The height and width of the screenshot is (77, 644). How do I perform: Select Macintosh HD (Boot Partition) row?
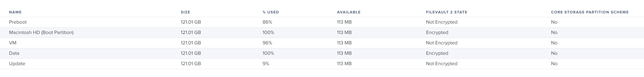coord(322,33)
